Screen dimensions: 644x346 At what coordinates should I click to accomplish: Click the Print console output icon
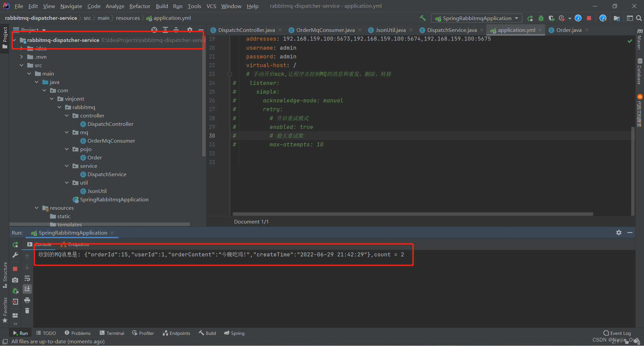pos(27,300)
